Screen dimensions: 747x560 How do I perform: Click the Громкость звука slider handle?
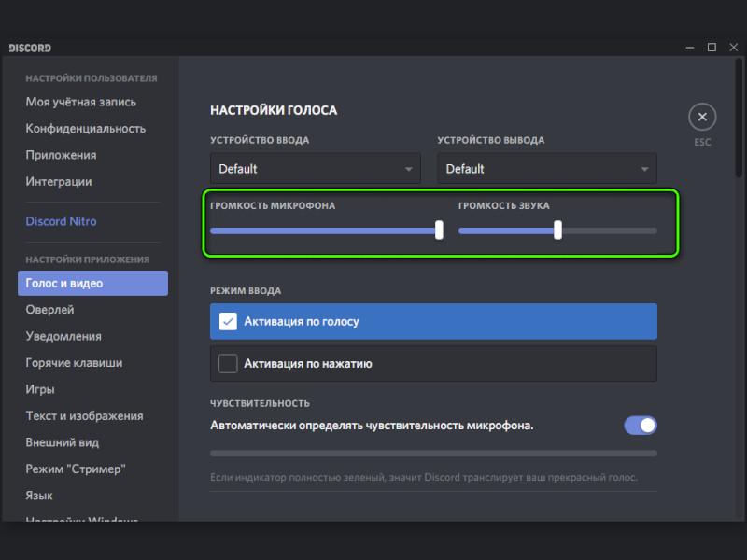point(557,230)
